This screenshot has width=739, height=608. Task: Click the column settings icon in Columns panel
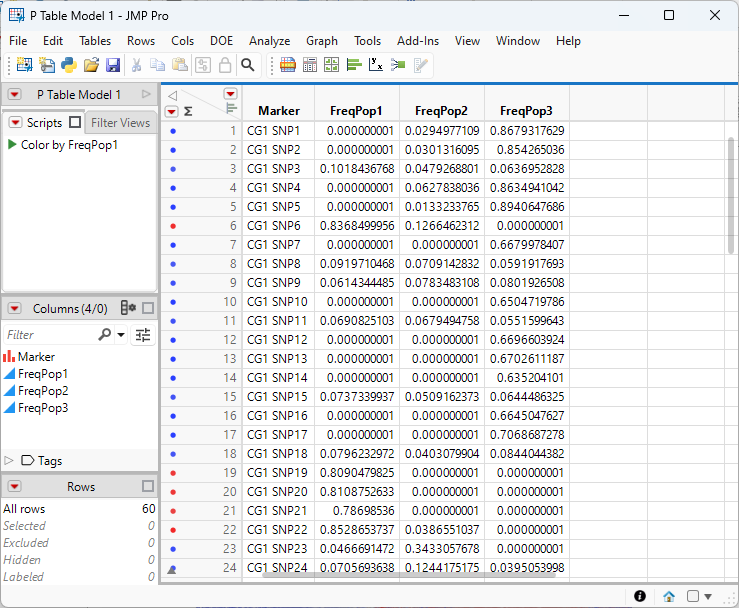pos(128,308)
